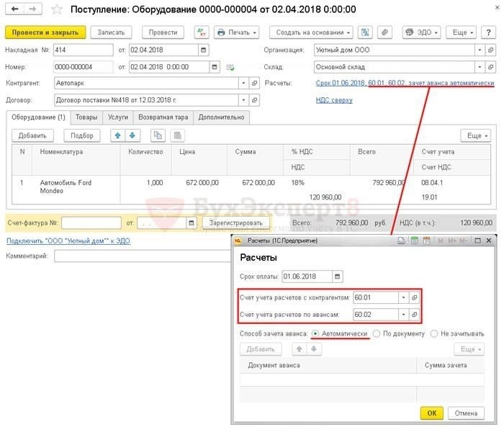The width and height of the screenshot is (504, 427).
Task: Open Договор record icon
Action: pyautogui.click(x=254, y=100)
